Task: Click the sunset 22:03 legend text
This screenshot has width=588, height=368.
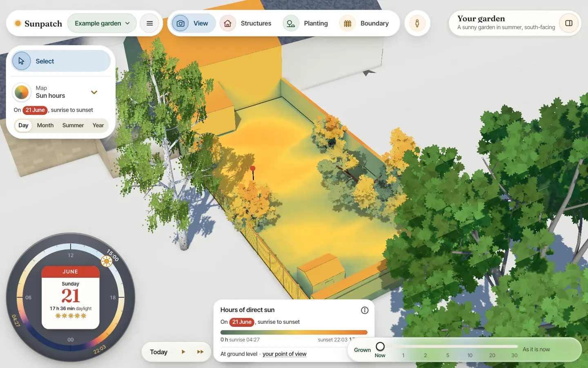Action: click(x=332, y=340)
